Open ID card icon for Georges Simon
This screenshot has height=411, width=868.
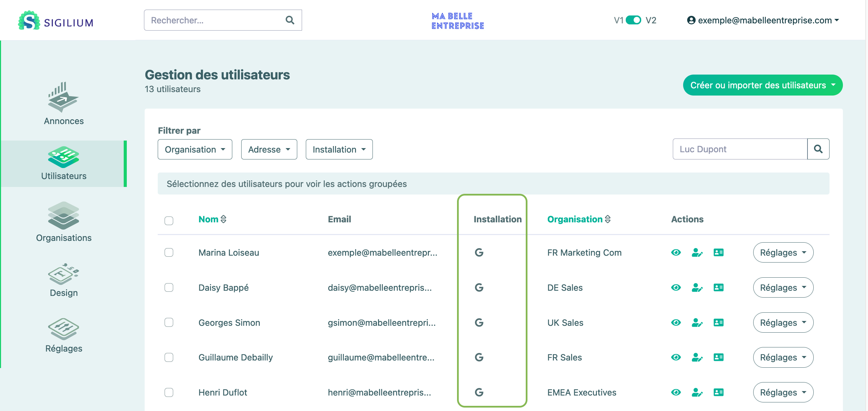pyautogui.click(x=718, y=323)
